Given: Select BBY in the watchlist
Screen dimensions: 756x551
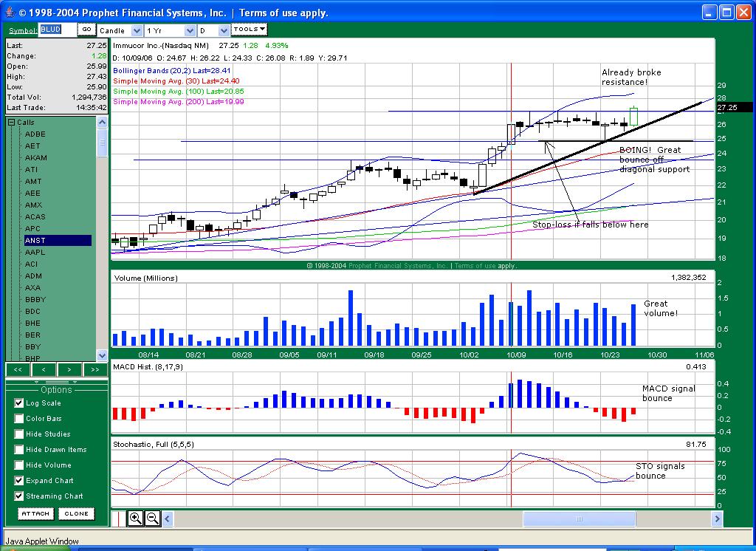Looking at the screenshot, I should (x=32, y=346).
